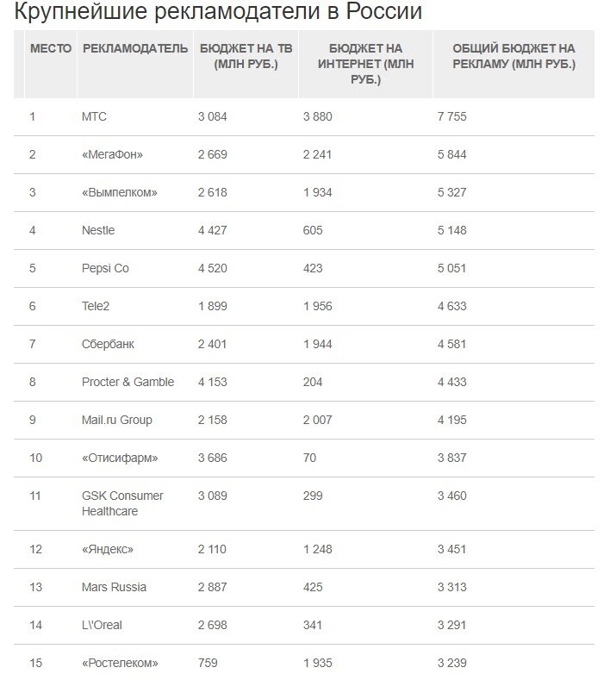Click the GSK Consumer Healthcare cell
616x680 pixels.
122,503
